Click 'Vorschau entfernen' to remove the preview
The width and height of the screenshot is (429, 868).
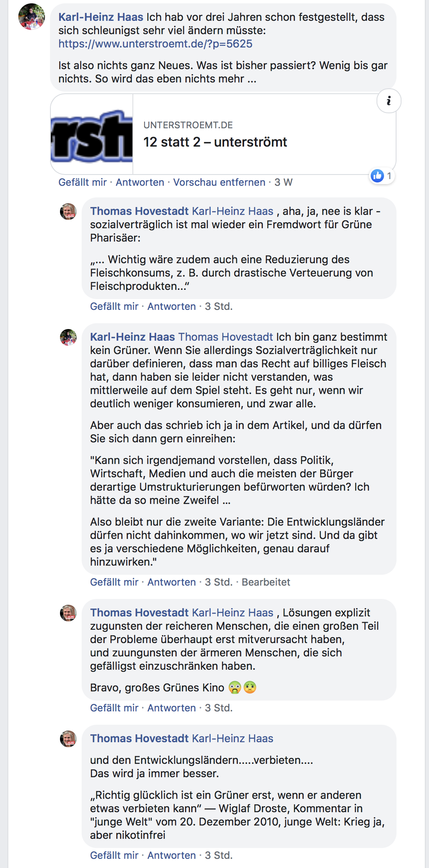tap(219, 182)
